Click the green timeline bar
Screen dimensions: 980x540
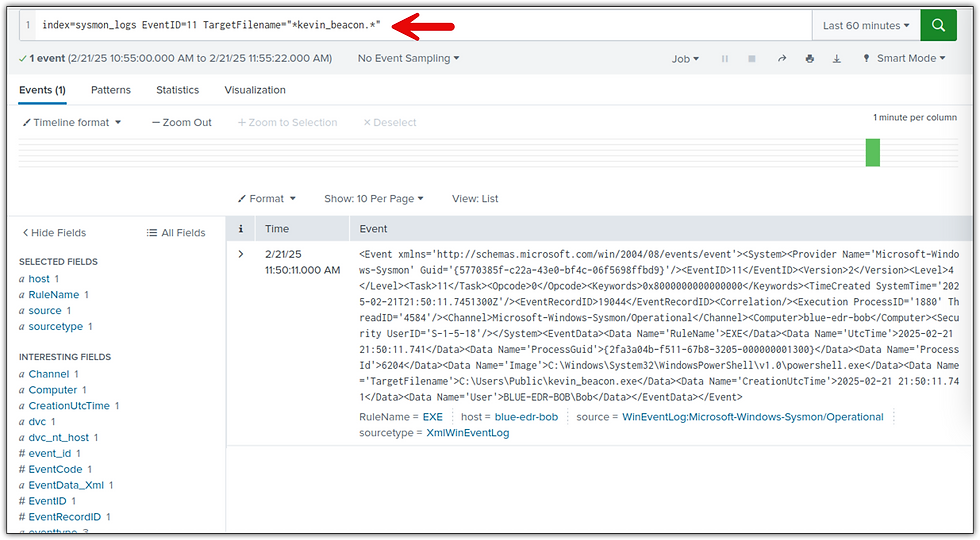(x=872, y=152)
